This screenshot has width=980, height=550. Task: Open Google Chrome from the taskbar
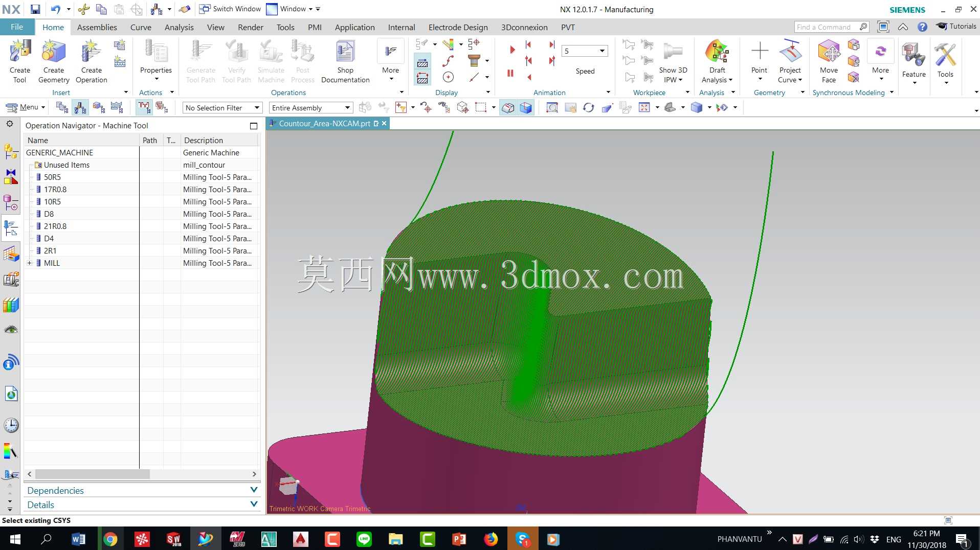(x=110, y=539)
